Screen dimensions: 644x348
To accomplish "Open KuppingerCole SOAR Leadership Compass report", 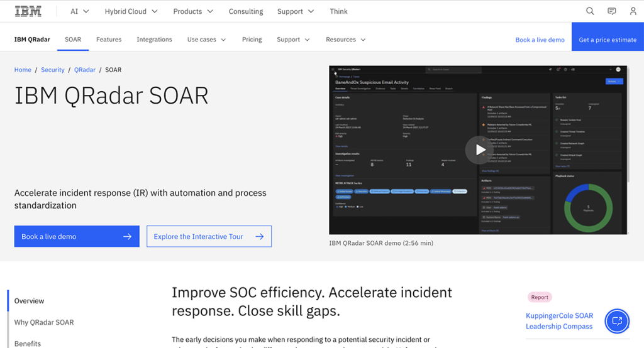I will pos(559,321).
